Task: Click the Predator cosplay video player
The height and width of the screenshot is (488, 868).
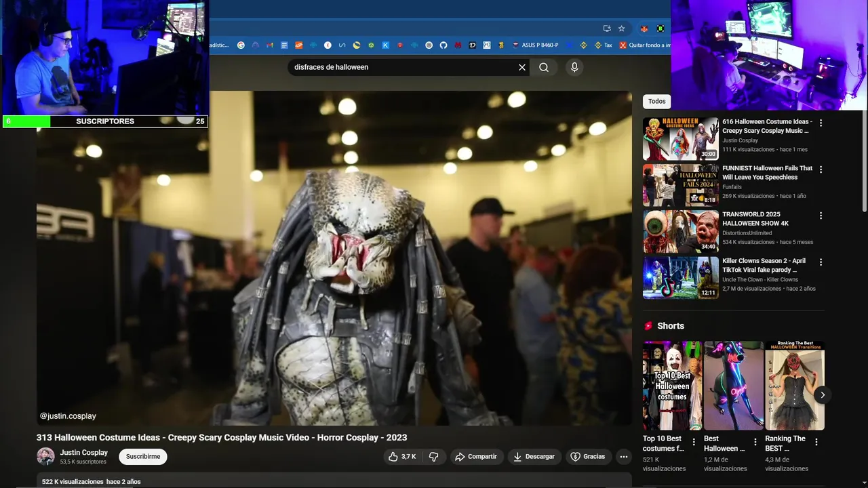Action: coord(334,258)
